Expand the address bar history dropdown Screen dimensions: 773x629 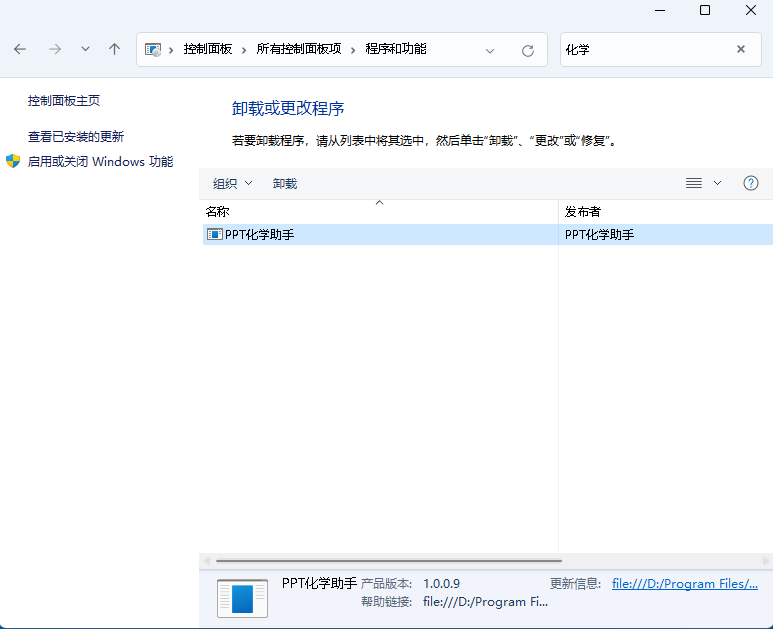[x=490, y=50]
